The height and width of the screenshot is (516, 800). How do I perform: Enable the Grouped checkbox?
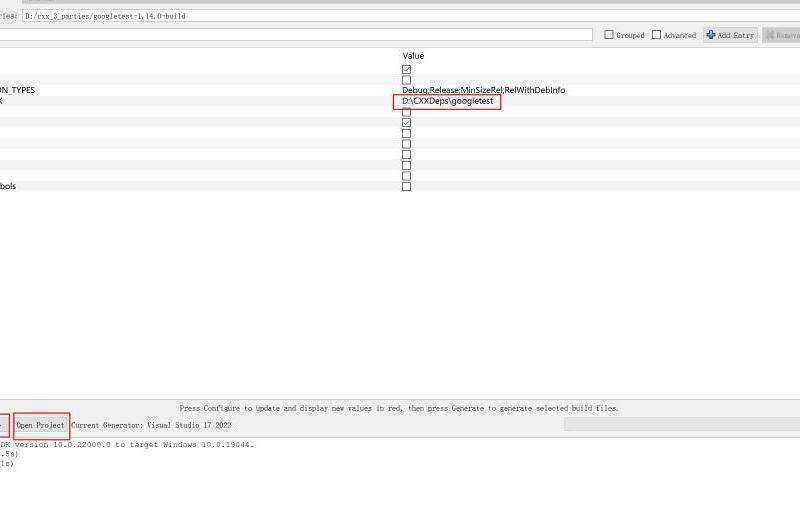pyautogui.click(x=609, y=35)
